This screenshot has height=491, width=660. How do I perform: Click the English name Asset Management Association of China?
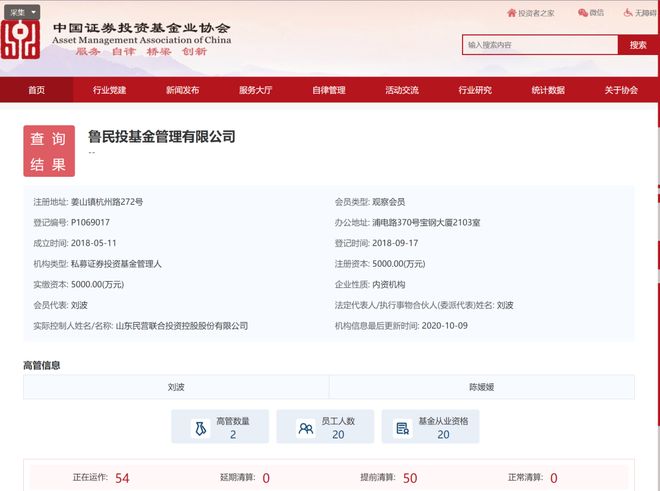[142, 40]
